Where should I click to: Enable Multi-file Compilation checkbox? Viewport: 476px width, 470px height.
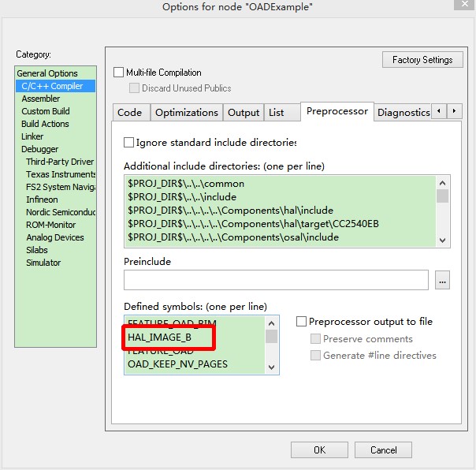(x=118, y=73)
